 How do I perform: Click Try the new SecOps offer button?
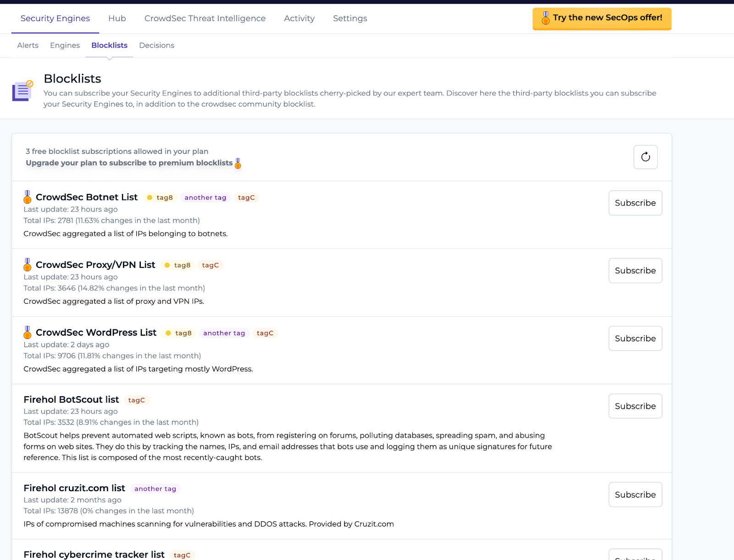click(x=602, y=18)
